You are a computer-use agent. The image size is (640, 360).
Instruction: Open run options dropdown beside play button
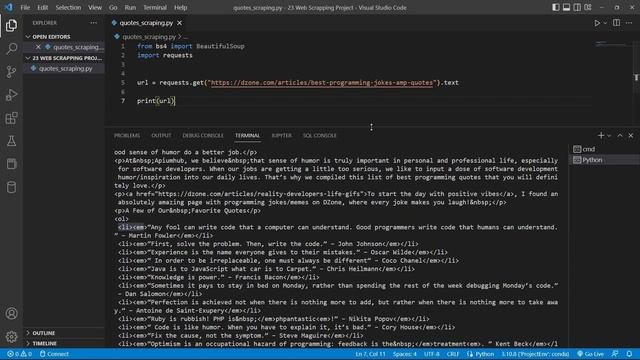tap(605, 23)
